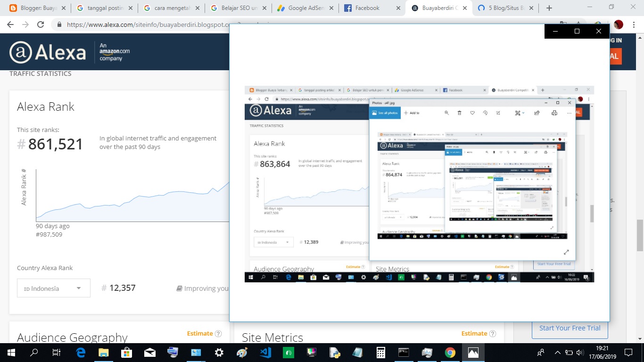
Task: Click Audience Geography Estimate help icon
Action: [218, 333]
